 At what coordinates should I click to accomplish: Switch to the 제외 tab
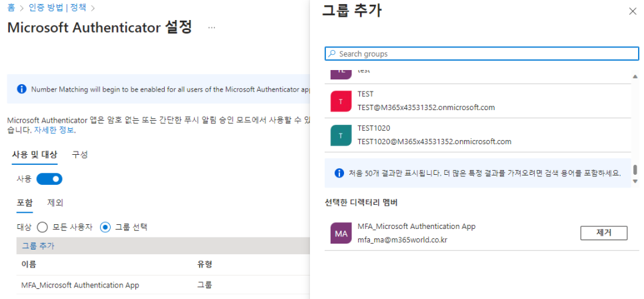tap(55, 202)
